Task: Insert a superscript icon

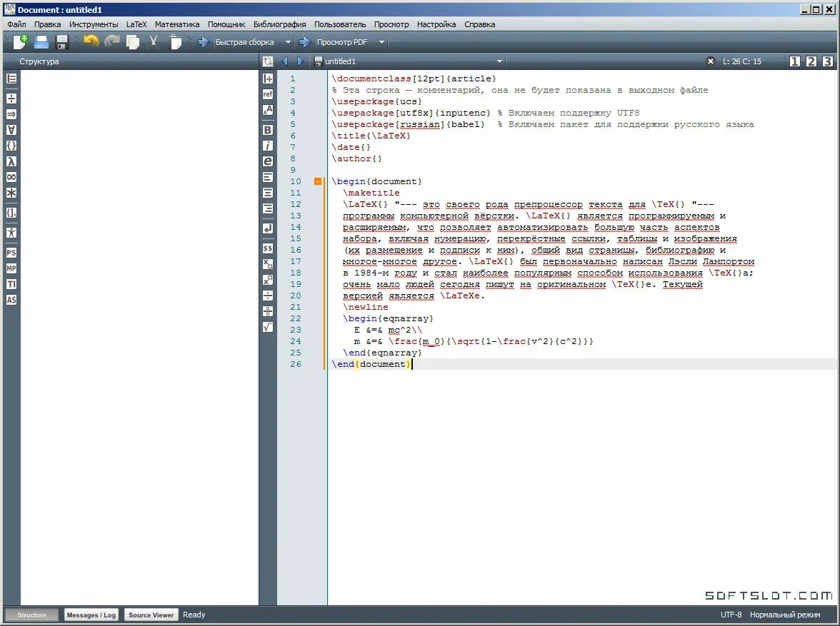Action: (268, 280)
